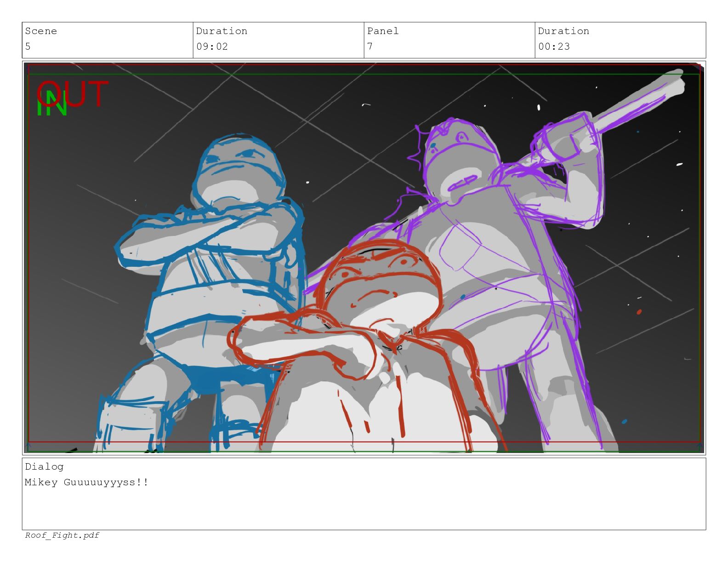Select the panel duration value 00:23
Screen dimensions: 728x563
554,46
